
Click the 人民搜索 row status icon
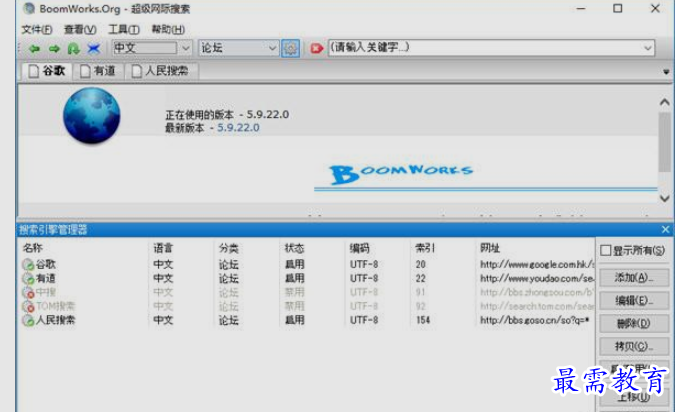click(x=28, y=320)
